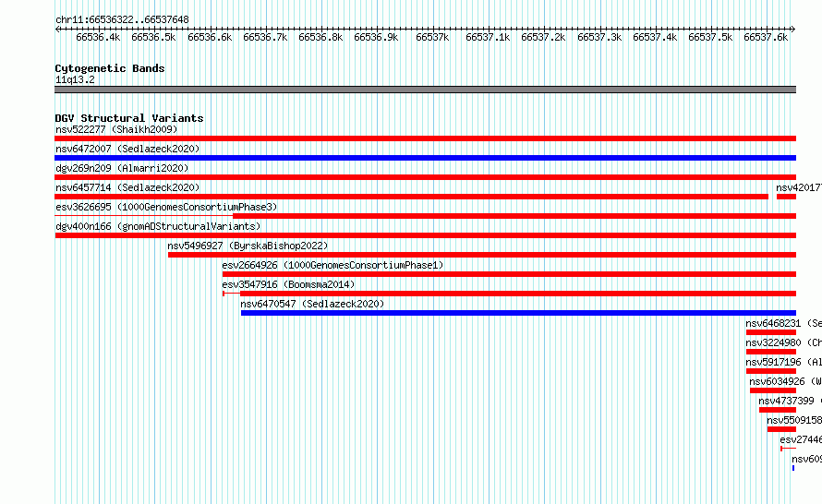
Task: Click the short red bar under nsv6468231
Action: click(770, 332)
